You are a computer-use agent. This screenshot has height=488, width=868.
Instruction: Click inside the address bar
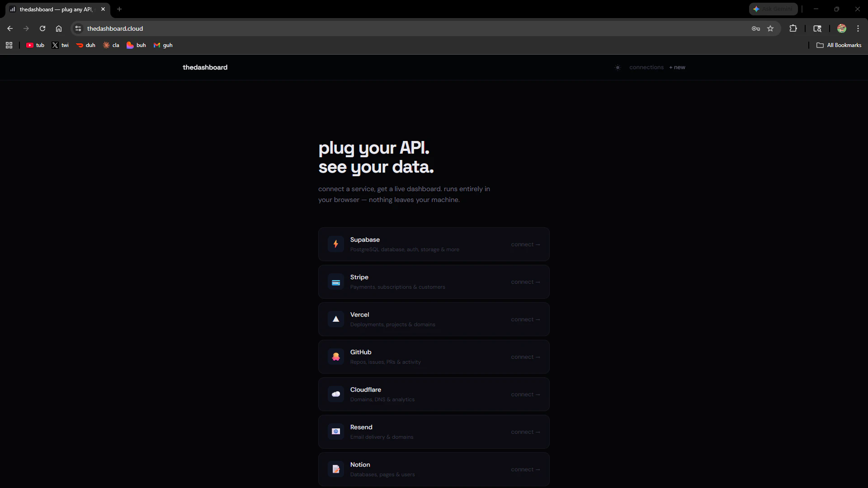(x=271, y=28)
